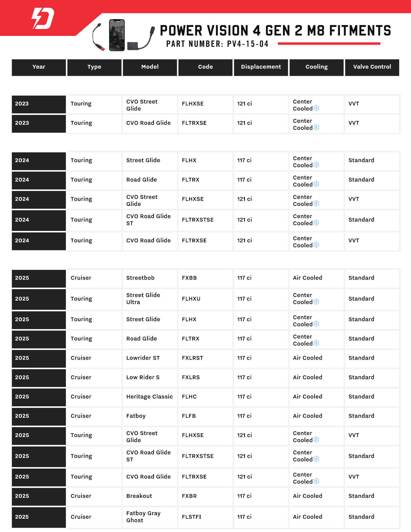
Task: Click snowflake icon in Street Glide Ultra row
Action: click(316, 302)
